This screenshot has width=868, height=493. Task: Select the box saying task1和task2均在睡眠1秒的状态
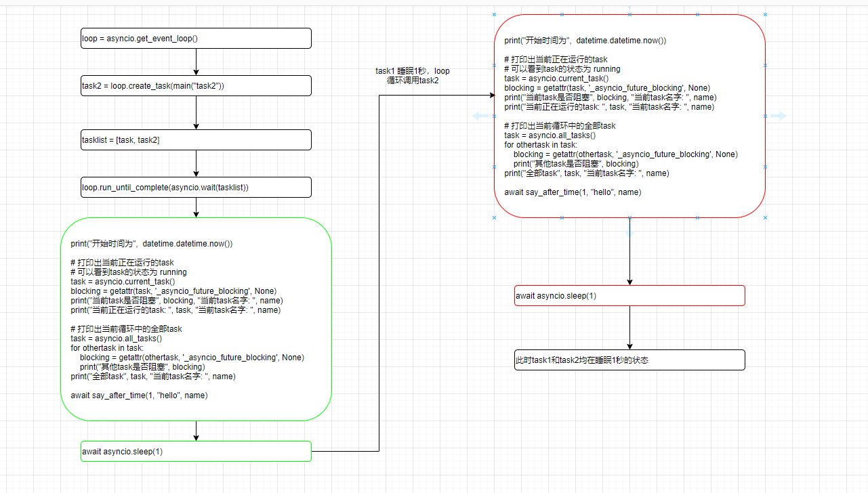pos(629,360)
